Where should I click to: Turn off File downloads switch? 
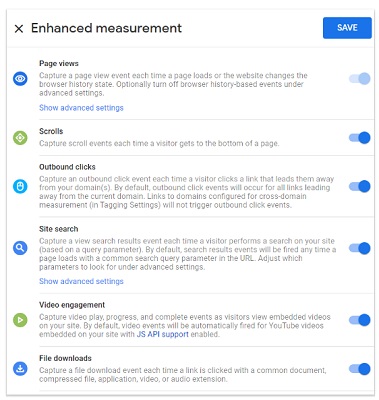(x=359, y=369)
